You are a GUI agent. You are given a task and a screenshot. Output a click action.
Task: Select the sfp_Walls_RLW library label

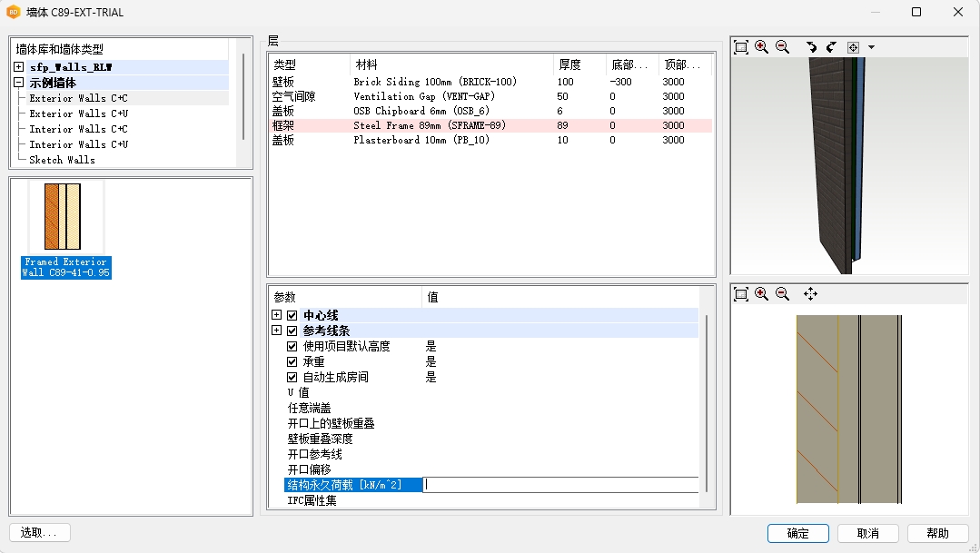pyautogui.click(x=71, y=67)
